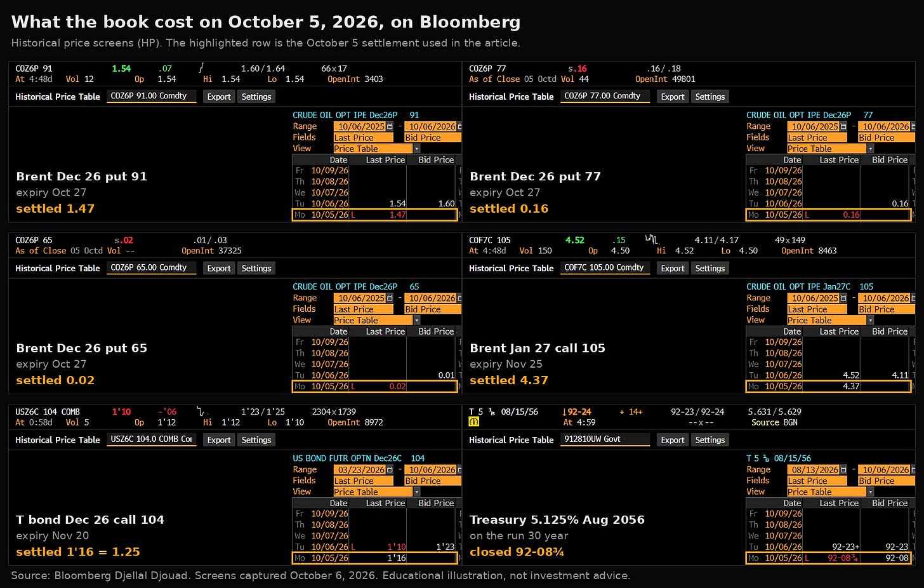Select 10/06/26 row showing 1'10 last price
924x588 pixels.
click(374, 547)
